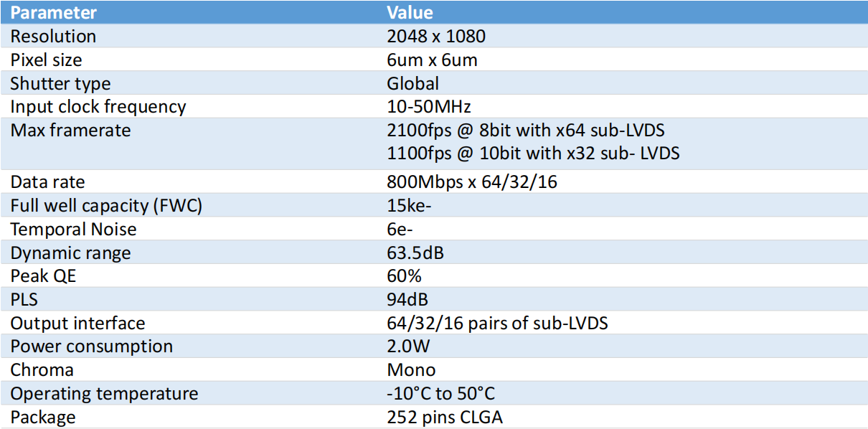The image size is (868, 429).
Task: Click the 10-50MHz value cell
Action: point(428,107)
